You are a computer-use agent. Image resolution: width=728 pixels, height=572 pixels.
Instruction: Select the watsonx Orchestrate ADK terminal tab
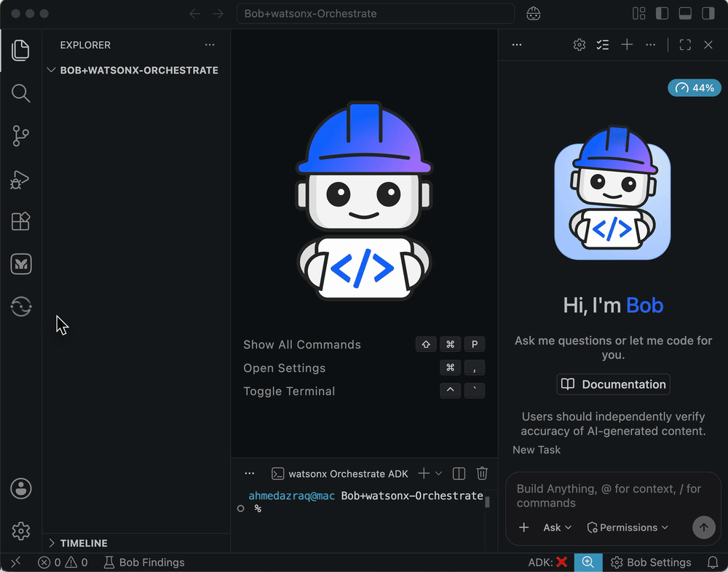tap(340, 474)
